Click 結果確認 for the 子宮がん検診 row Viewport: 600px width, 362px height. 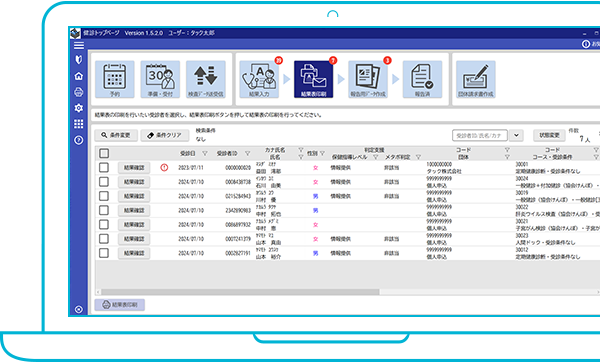pyautogui.click(x=134, y=225)
